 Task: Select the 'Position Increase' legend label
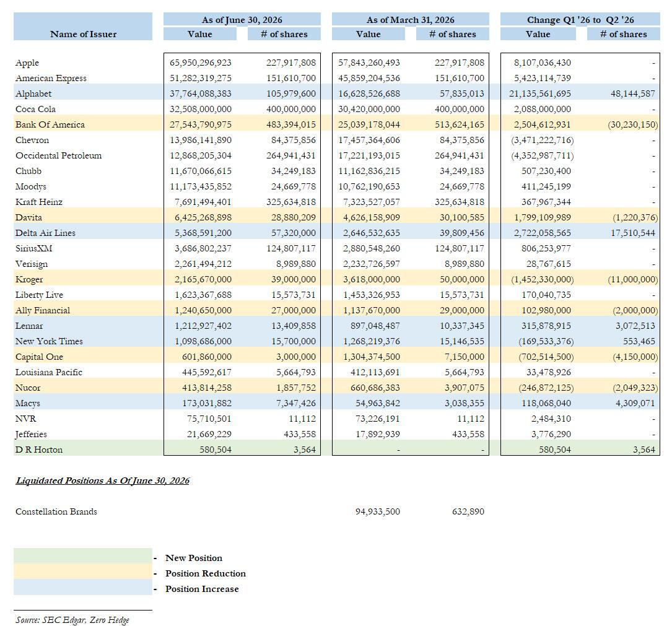tap(203, 589)
